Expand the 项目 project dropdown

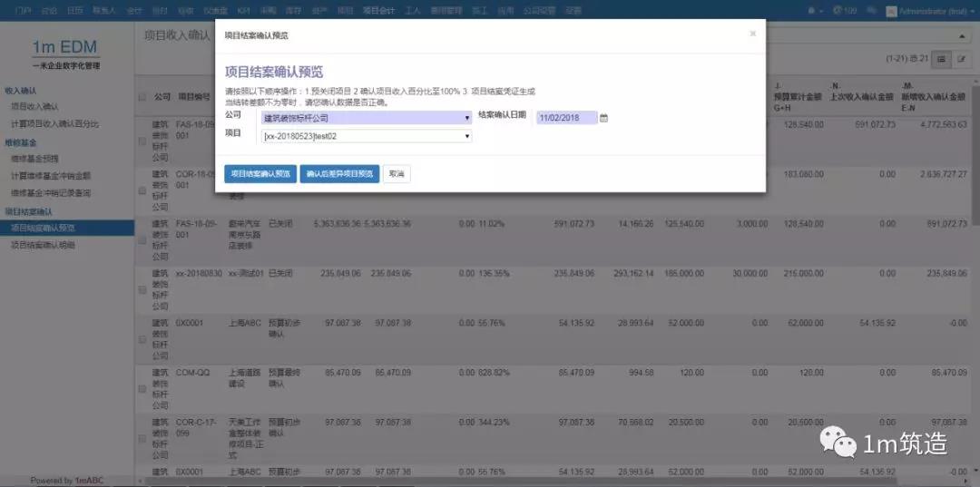tap(367, 136)
